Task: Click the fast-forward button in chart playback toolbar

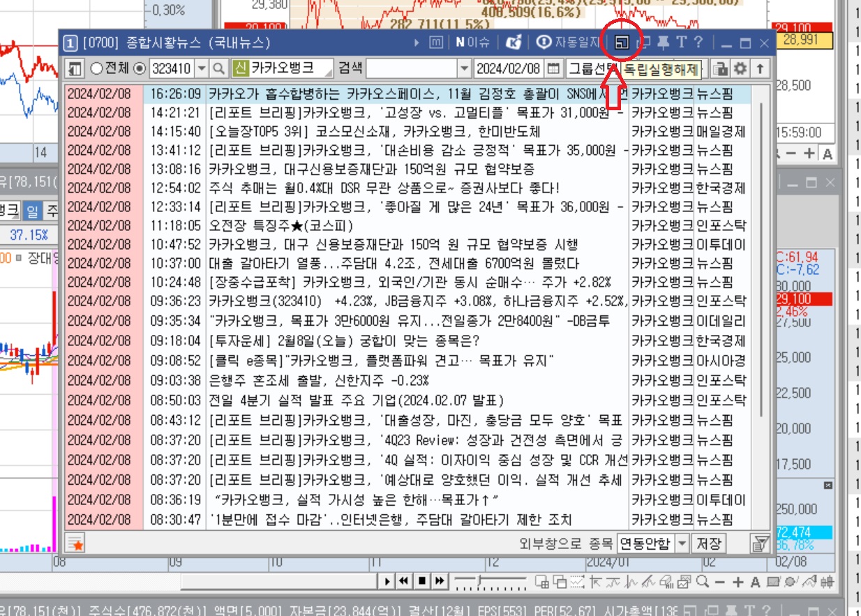Action: point(439,580)
